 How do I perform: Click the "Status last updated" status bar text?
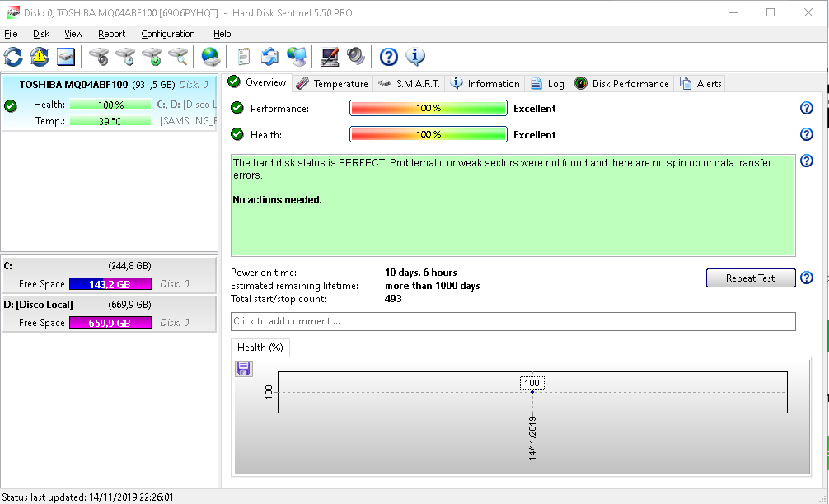click(x=88, y=497)
